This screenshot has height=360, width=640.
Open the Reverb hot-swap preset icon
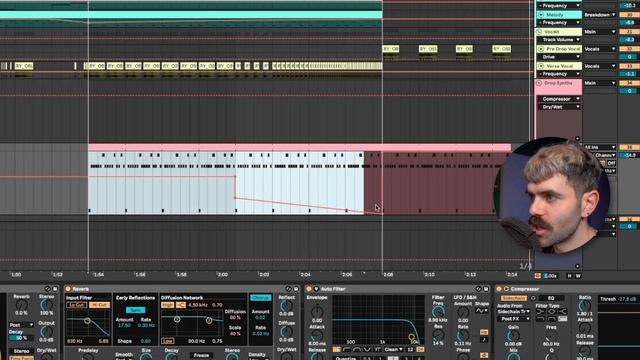click(x=288, y=289)
